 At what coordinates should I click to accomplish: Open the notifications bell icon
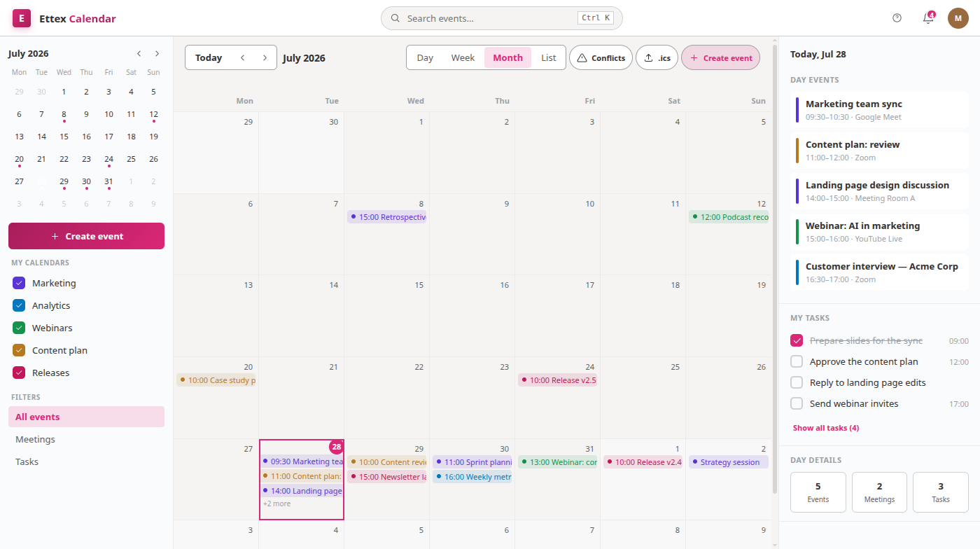click(x=928, y=18)
